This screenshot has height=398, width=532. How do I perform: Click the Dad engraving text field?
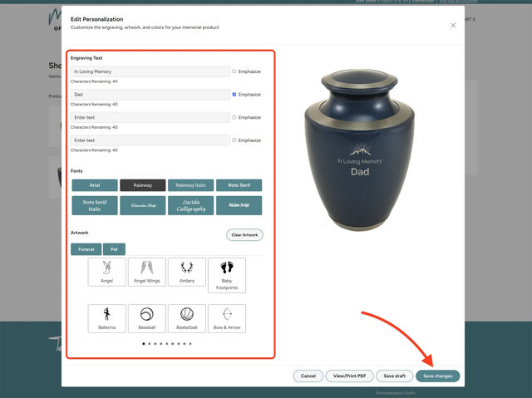[150, 95]
